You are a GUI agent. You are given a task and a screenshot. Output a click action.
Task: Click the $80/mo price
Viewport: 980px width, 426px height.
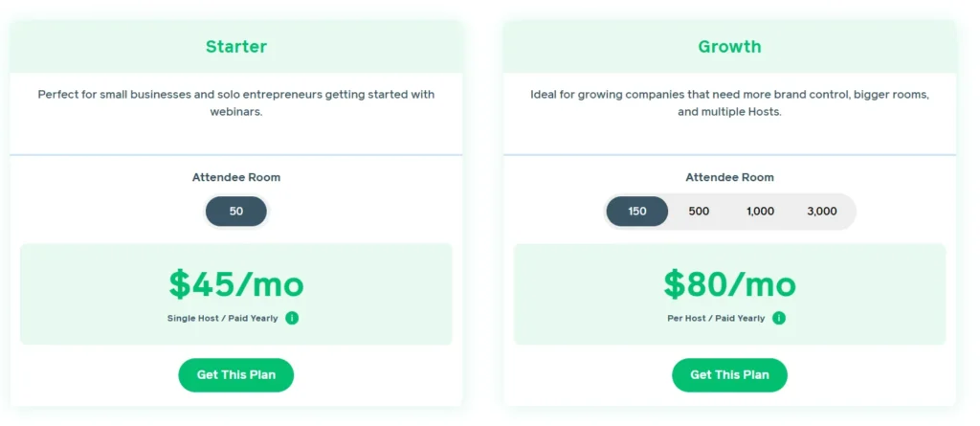(729, 284)
